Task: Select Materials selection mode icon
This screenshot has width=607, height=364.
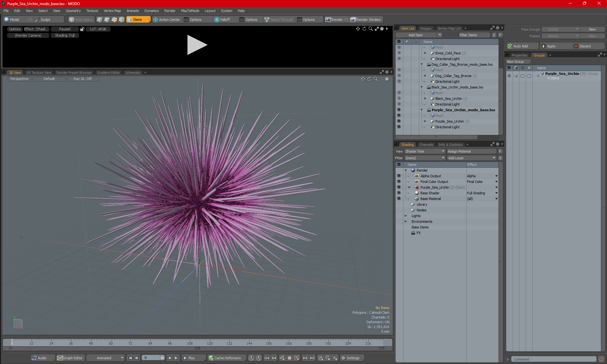Action: tap(121, 20)
